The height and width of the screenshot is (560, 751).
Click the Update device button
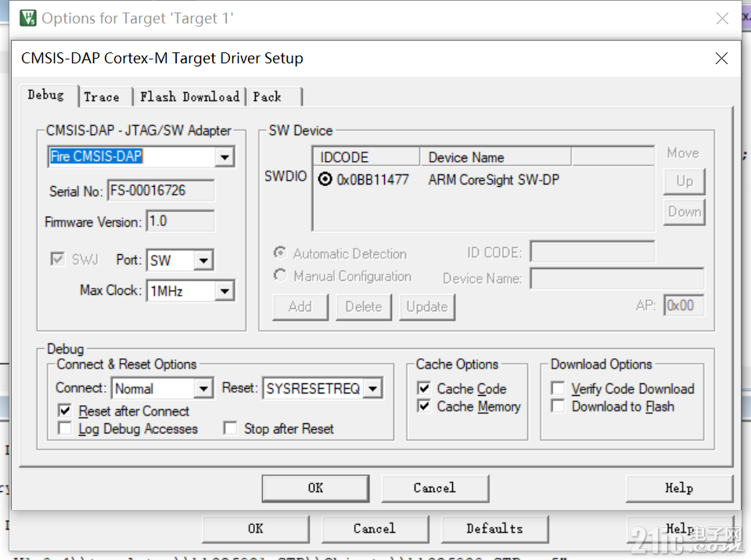(427, 307)
